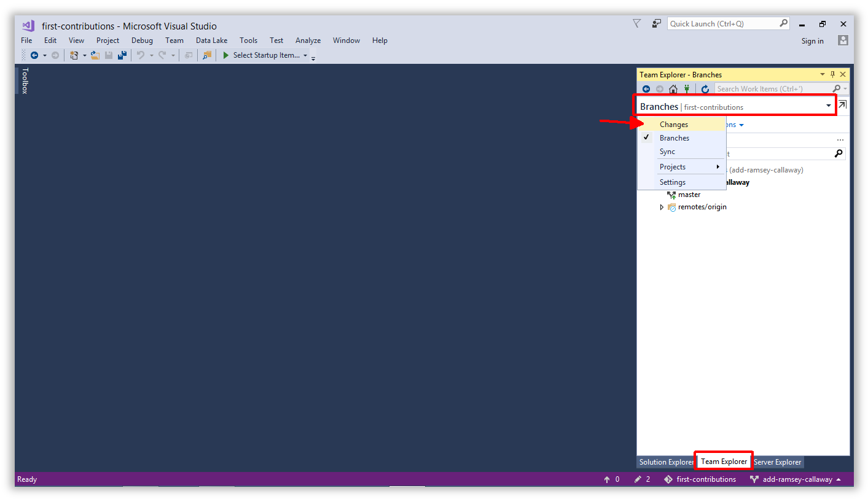Select the checked Branches menu entry

tap(682, 138)
